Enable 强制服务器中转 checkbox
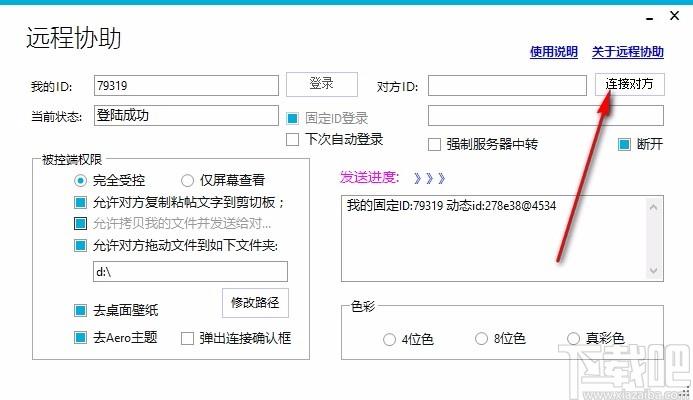This screenshot has height=400, width=693. point(434,145)
